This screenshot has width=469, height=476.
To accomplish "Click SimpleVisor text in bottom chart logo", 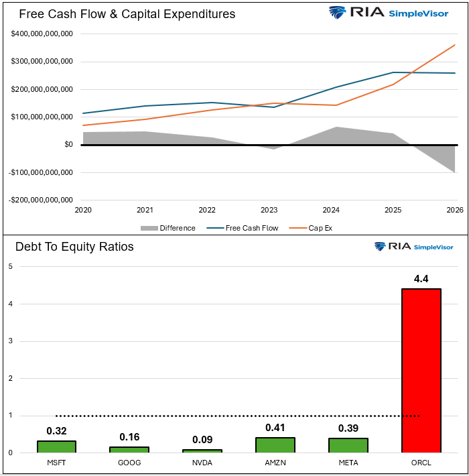I will point(435,247).
